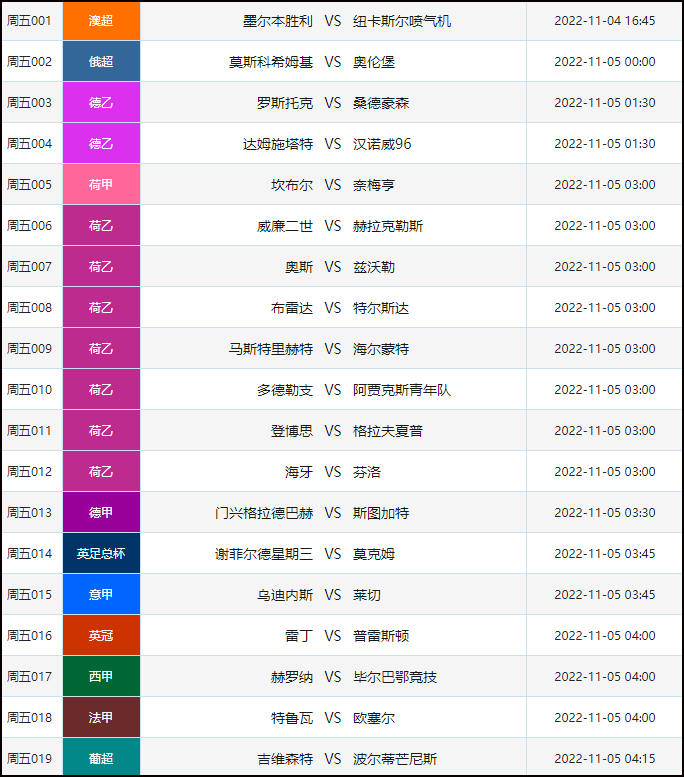Click the teal 葡超 league cell
The width and height of the screenshot is (684, 777).
101,757
